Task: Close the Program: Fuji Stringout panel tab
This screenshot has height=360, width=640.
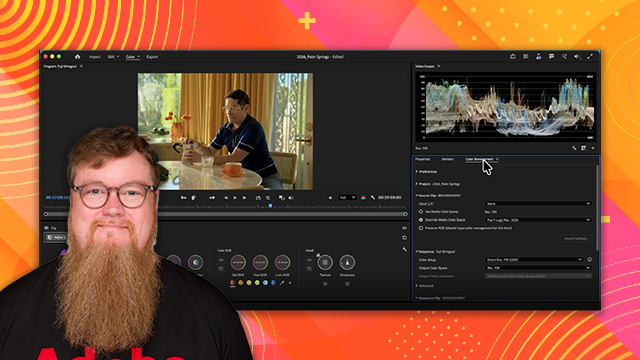Action: [81, 66]
